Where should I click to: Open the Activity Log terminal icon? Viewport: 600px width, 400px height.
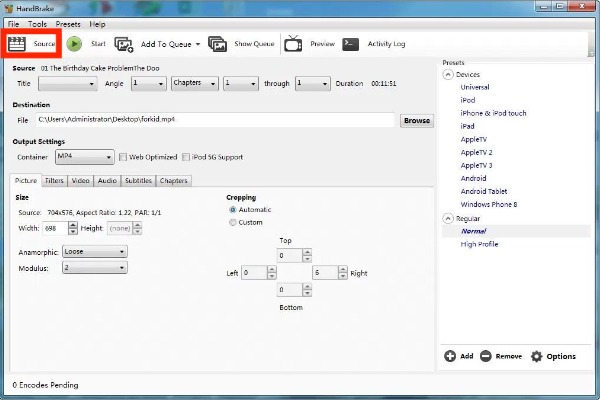pyautogui.click(x=351, y=44)
